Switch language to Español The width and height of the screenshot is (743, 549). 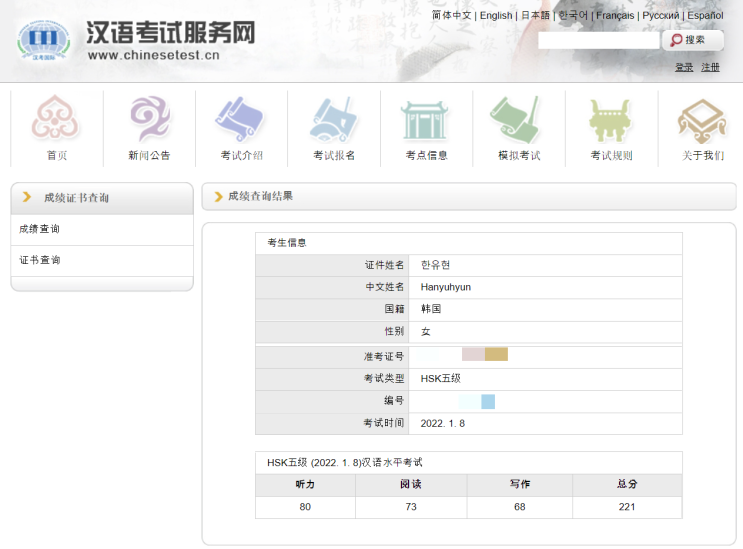706,15
